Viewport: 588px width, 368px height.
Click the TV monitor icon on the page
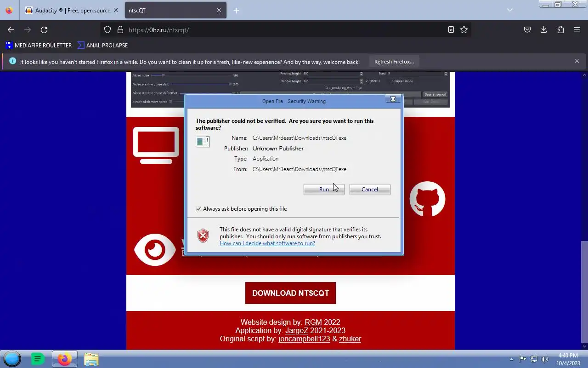coord(156,145)
